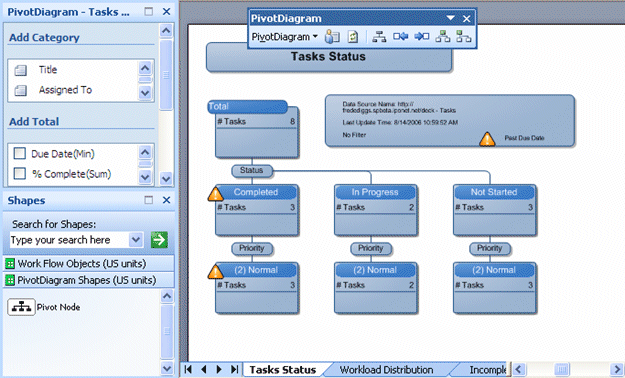Image resolution: width=625 pixels, height=378 pixels.
Task: Click the move right arrow icon in toolbar
Action: (422, 37)
